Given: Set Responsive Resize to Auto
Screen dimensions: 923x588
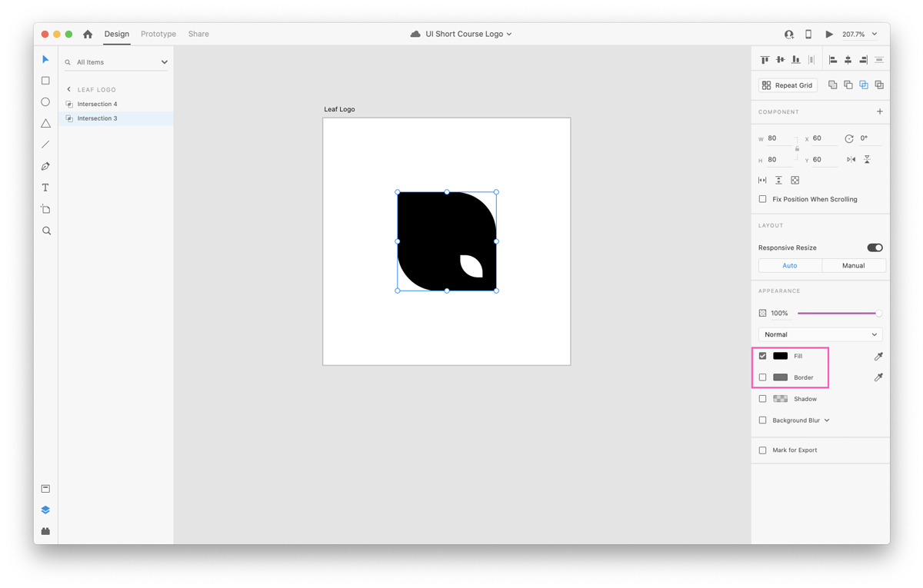Looking at the screenshot, I should pyautogui.click(x=790, y=265).
